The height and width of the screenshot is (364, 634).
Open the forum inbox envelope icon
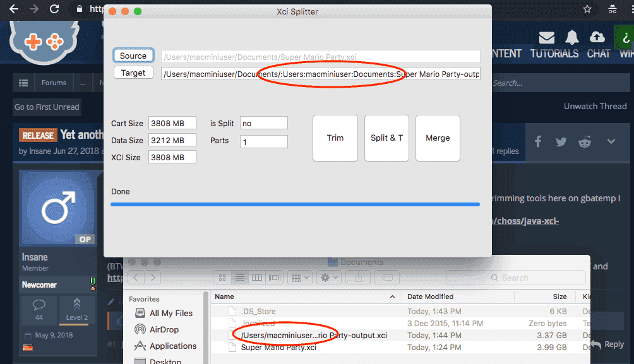click(547, 38)
